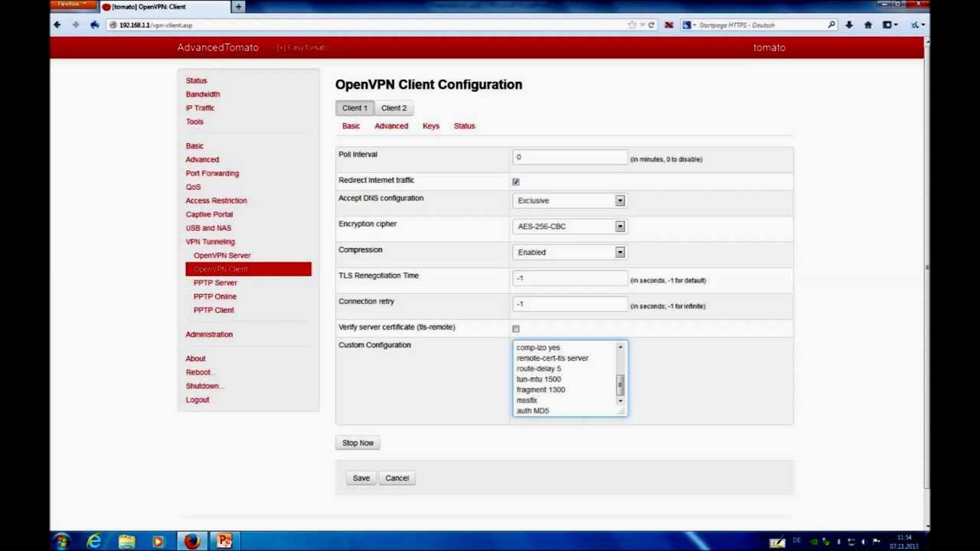Click the Custom Configuration scrollbar thumb
The height and width of the screenshot is (551, 980).
click(621, 386)
